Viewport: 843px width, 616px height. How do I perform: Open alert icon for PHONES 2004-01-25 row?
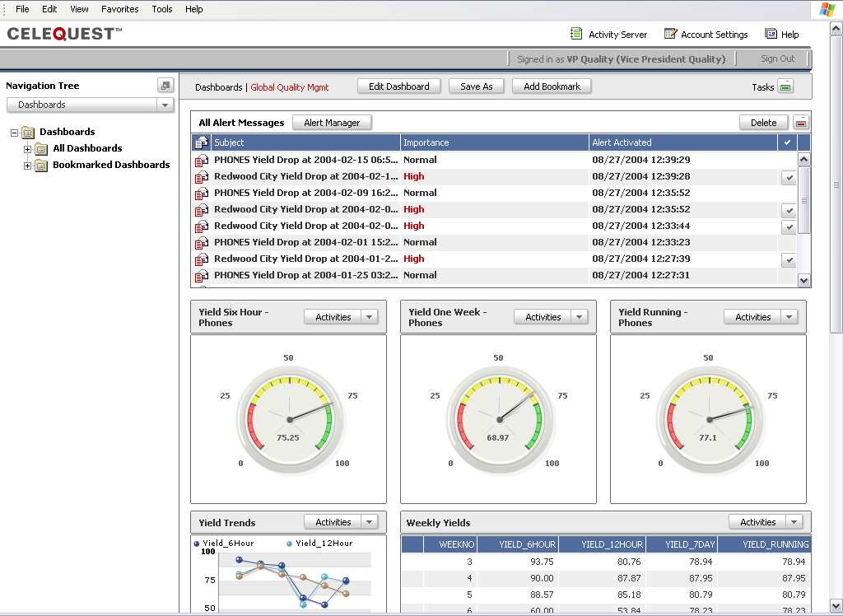pos(202,275)
